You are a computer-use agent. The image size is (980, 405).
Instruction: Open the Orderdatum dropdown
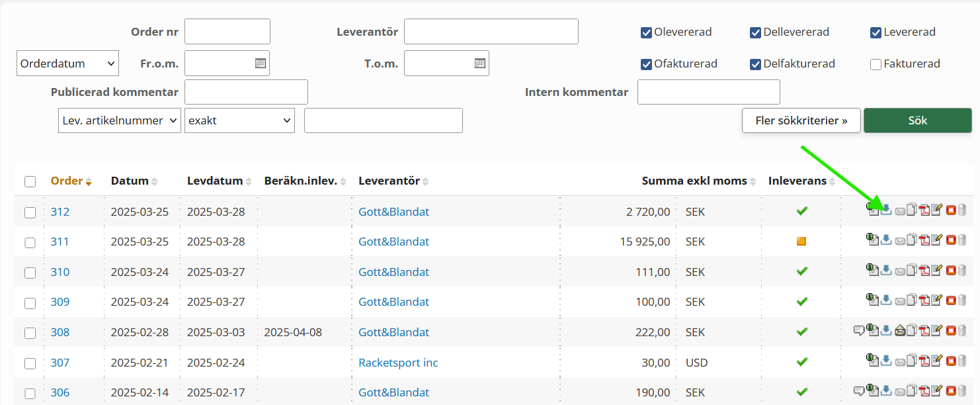click(x=67, y=64)
